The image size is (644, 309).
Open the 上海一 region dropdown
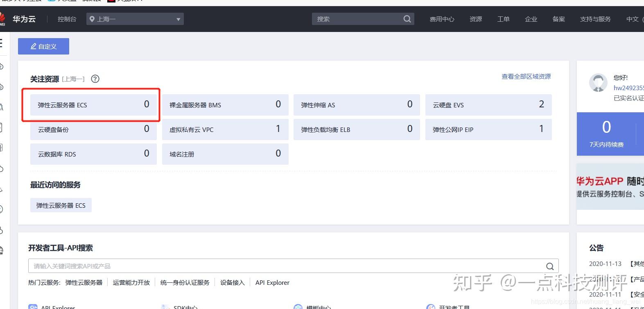[x=135, y=19]
